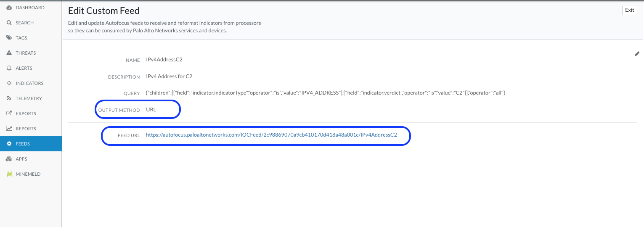Click the Telemetry signal icon
The height and width of the screenshot is (227, 644).
coord(9,98)
